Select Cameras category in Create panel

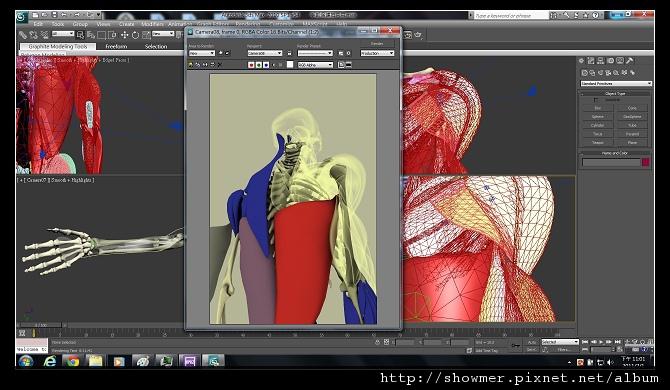tap(608, 73)
